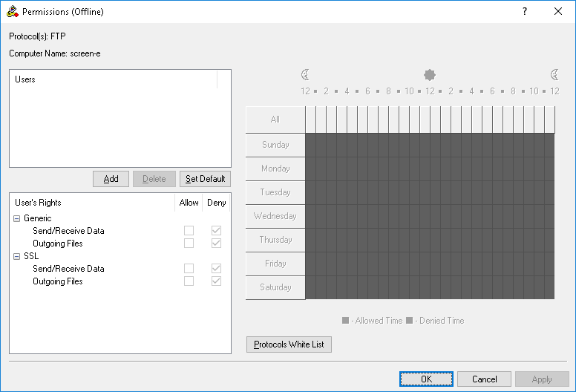Click the Permissions app icon in title bar
This screenshot has height=392, width=576.
[12, 12]
